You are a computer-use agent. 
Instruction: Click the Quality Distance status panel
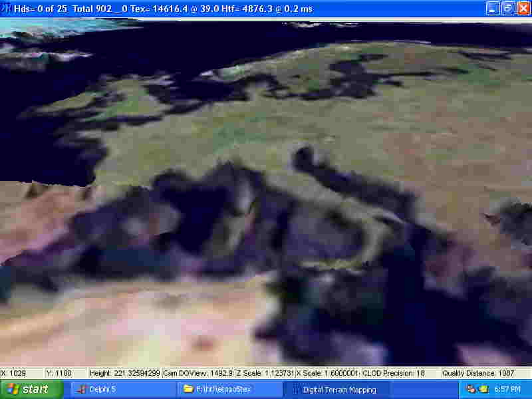[479, 373]
